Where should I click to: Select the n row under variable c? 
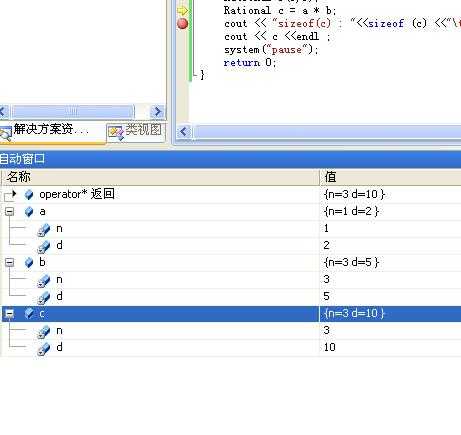[x=230, y=331]
